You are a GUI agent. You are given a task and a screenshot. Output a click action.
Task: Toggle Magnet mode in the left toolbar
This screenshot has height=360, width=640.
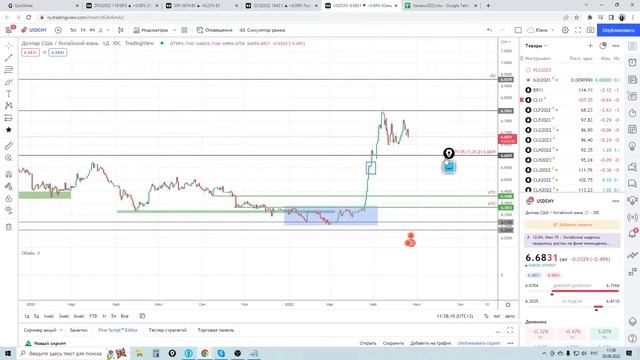(9, 174)
